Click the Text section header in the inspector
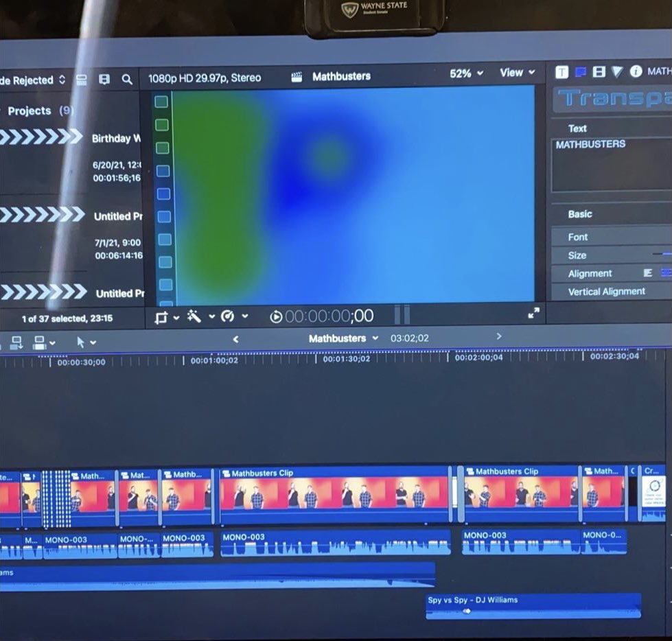The height and width of the screenshot is (641, 672). [577, 128]
